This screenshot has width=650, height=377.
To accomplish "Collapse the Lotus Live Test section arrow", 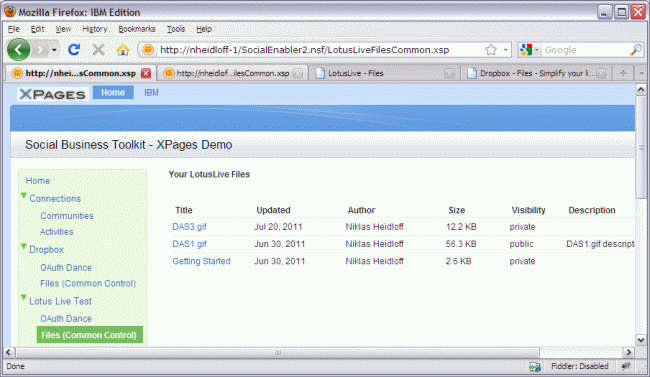I will point(24,298).
